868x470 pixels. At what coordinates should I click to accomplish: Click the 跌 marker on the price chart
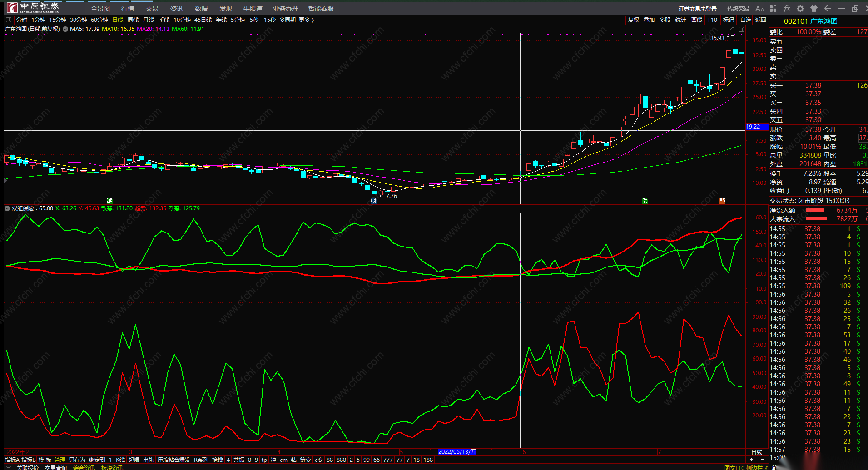[645, 201]
